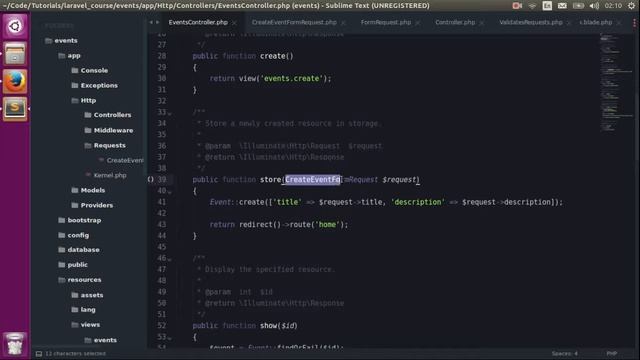The width and height of the screenshot is (640, 360).
Task: Select the events folder under views
Action: coord(105,340)
